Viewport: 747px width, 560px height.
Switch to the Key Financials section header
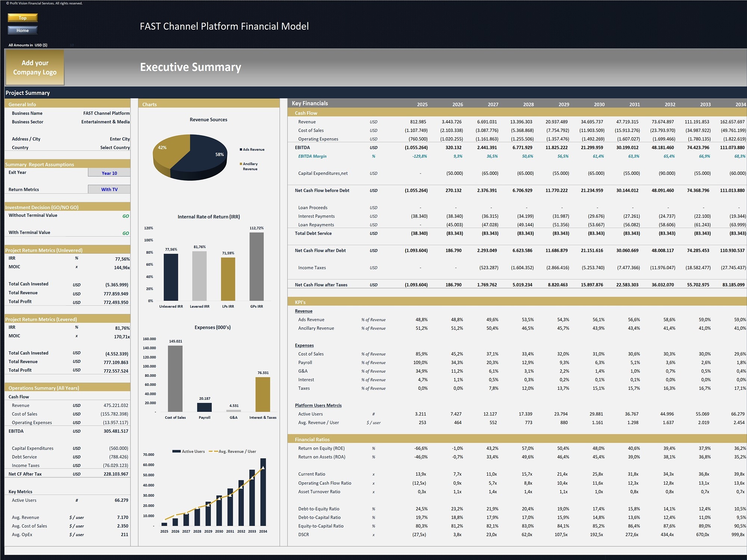point(310,103)
